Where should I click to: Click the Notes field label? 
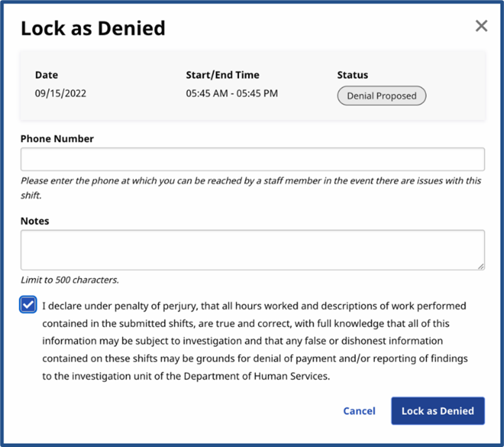(35, 221)
